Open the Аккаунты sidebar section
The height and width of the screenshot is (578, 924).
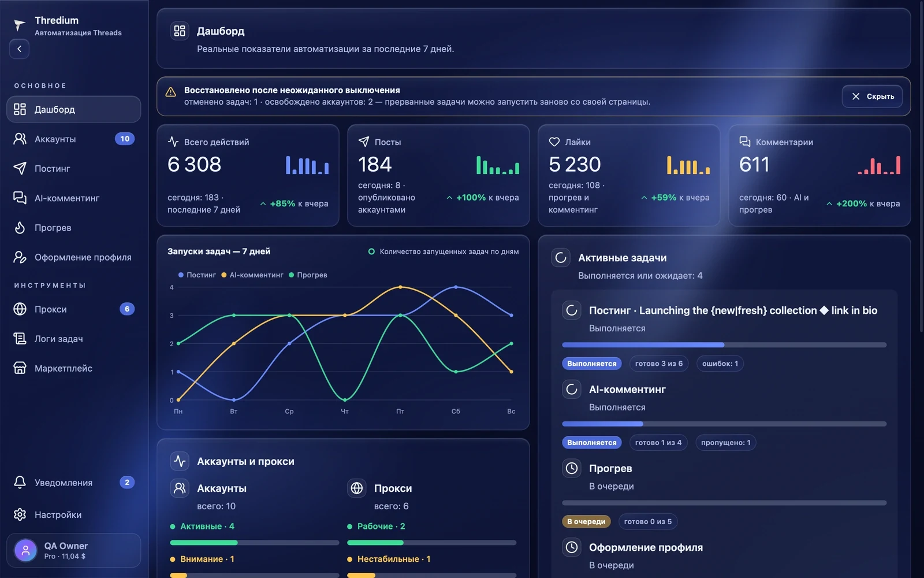(73, 139)
